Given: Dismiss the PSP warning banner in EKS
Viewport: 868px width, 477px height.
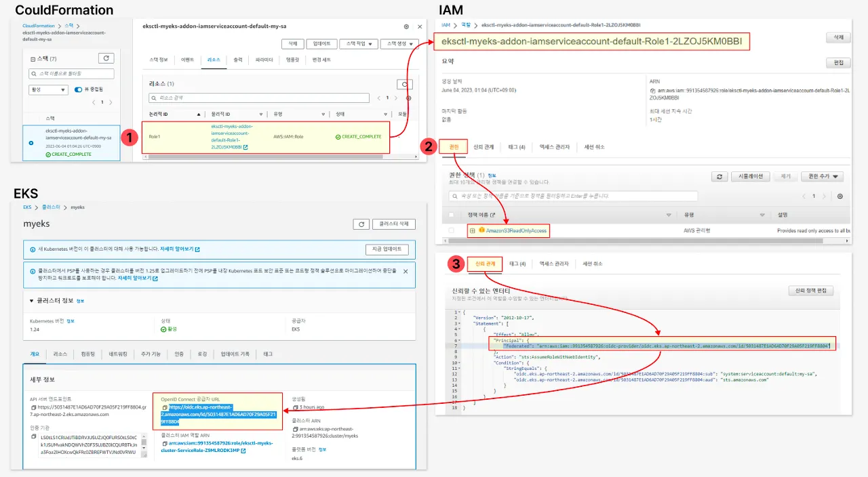Looking at the screenshot, I should pyautogui.click(x=406, y=271).
